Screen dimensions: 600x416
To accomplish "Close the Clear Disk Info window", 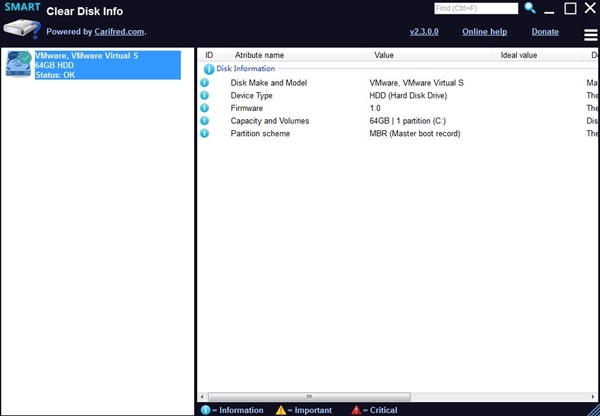I will [x=590, y=8].
